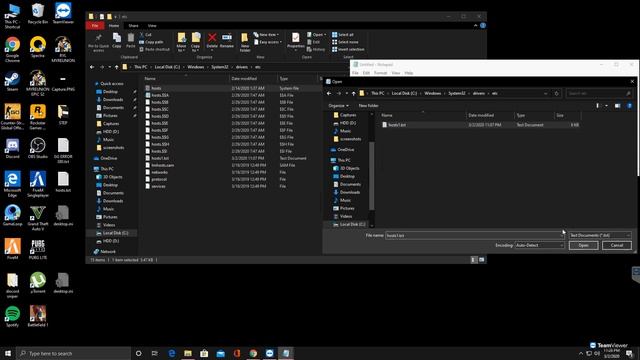The height and width of the screenshot is (360, 640).
Task: Switch to the Share tab in Explorer
Action: tap(133, 26)
